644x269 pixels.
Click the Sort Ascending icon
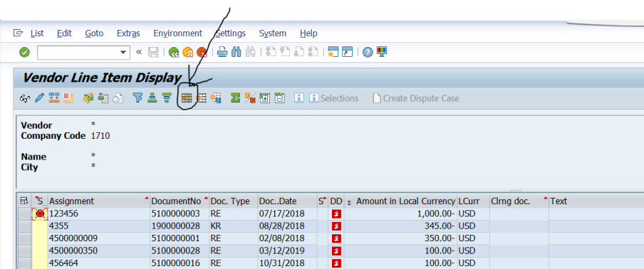[152, 98]
